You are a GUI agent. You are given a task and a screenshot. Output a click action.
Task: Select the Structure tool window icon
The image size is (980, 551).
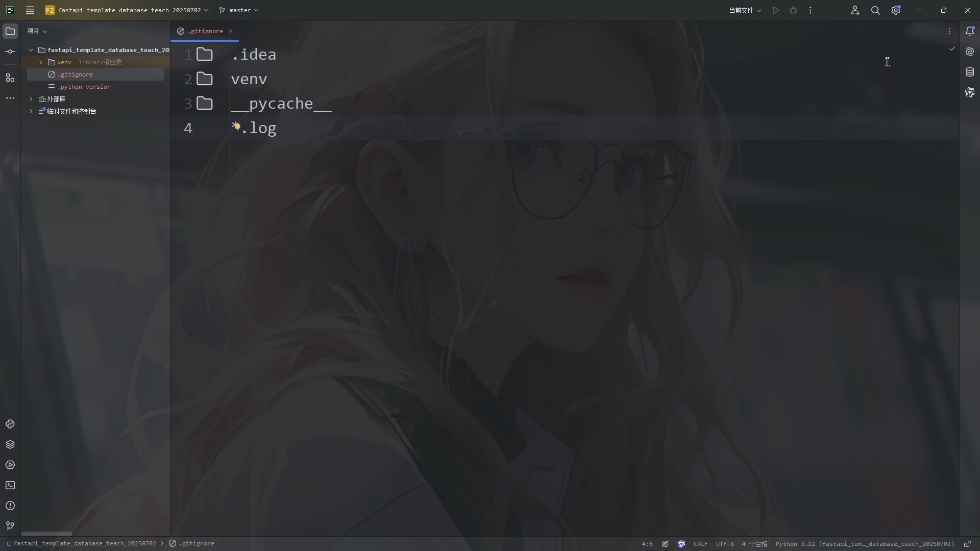pyautogui.click(x=10, y=78)
